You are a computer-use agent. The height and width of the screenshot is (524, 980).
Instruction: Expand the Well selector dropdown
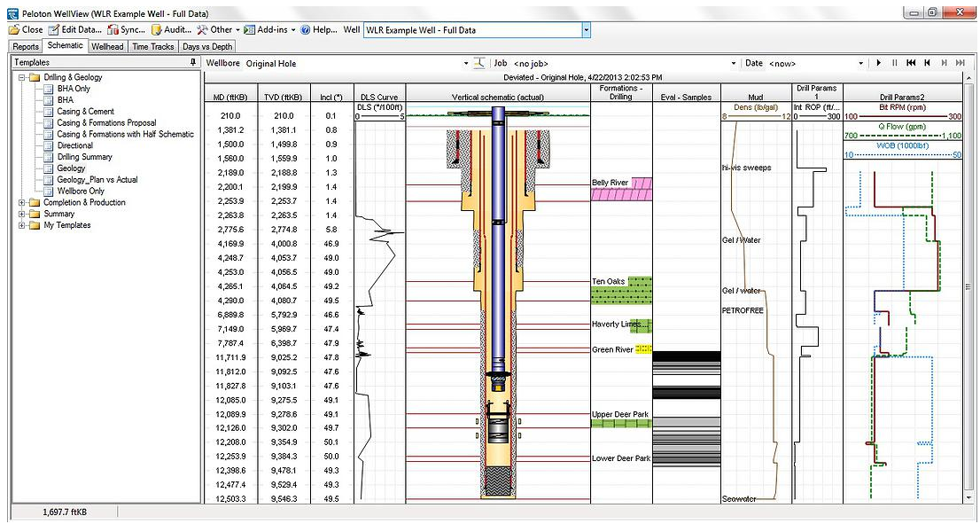point(586,30)
